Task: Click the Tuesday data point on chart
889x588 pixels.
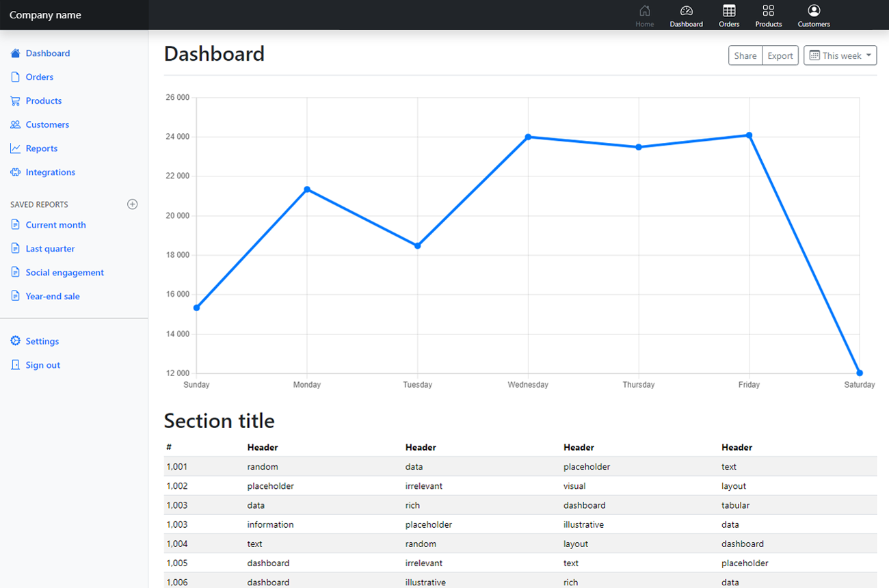Action: coord(418,245)
